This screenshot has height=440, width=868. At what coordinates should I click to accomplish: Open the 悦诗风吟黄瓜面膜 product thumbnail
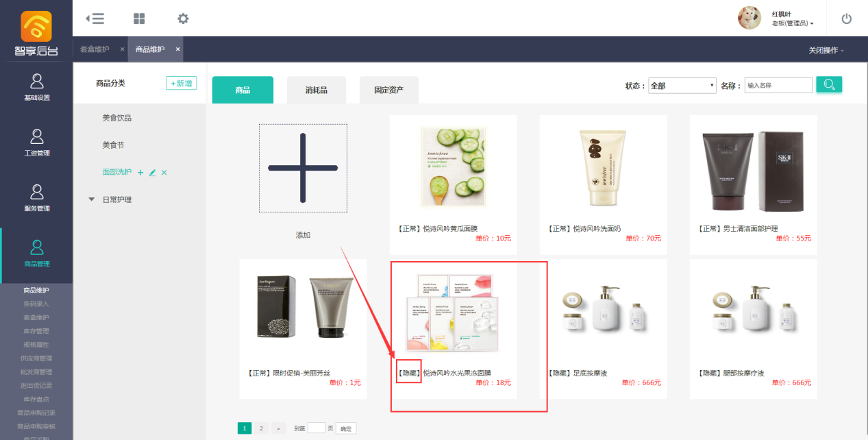click(x=453, y=169)
